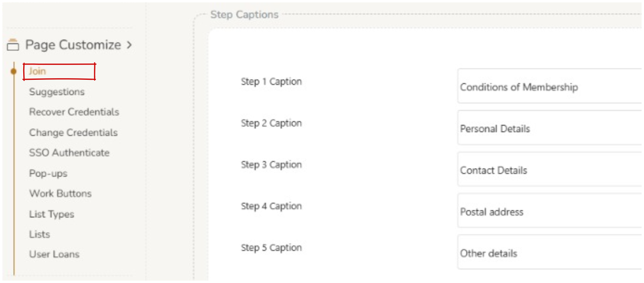Edit the Postal address caption field

(549, 212)
